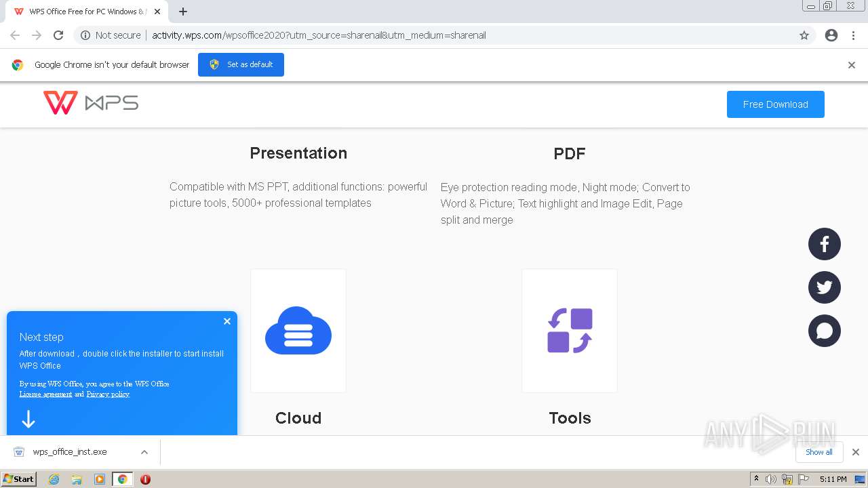Open the License agreement link
The image size is (868, 488).
pos(45,394)
